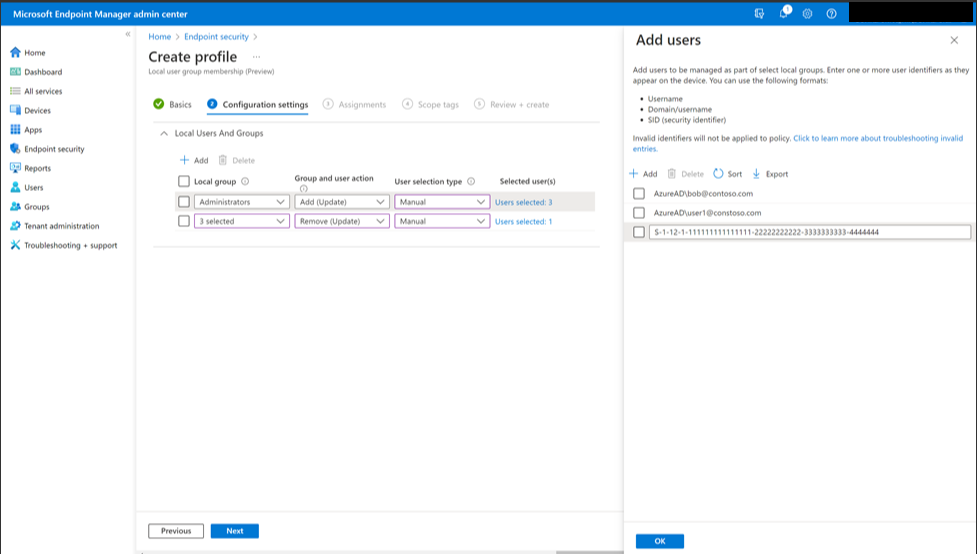Open the Apps grid icon

(x=16, y=130)
